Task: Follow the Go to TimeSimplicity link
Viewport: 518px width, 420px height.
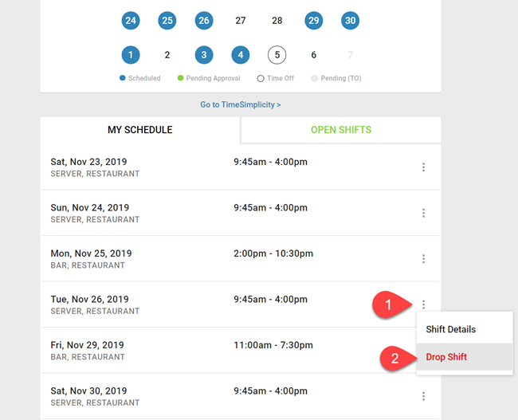Action: click(240, 104)
